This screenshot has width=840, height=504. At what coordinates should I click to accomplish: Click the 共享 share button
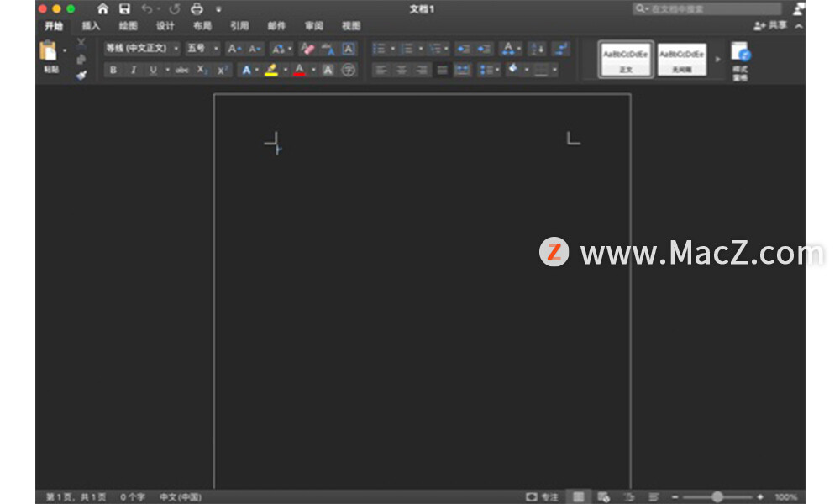(777, 25)
